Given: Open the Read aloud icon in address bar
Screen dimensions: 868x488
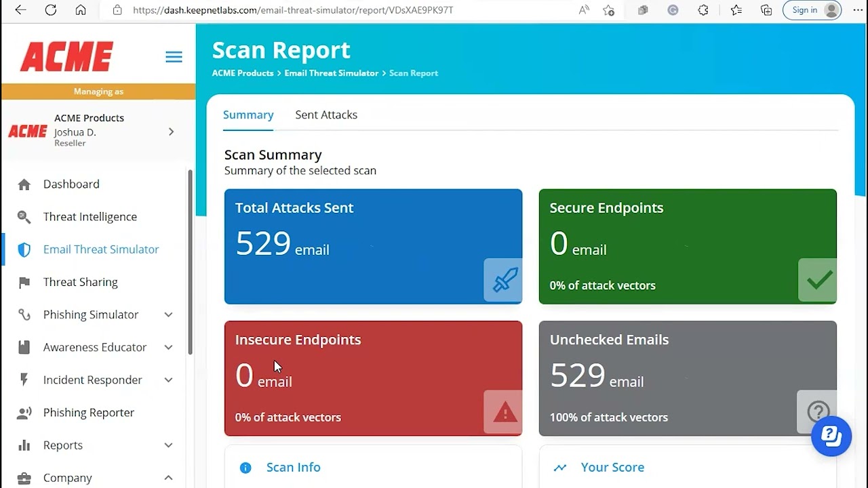Looking at the screenshot, I should coord(584,10).
